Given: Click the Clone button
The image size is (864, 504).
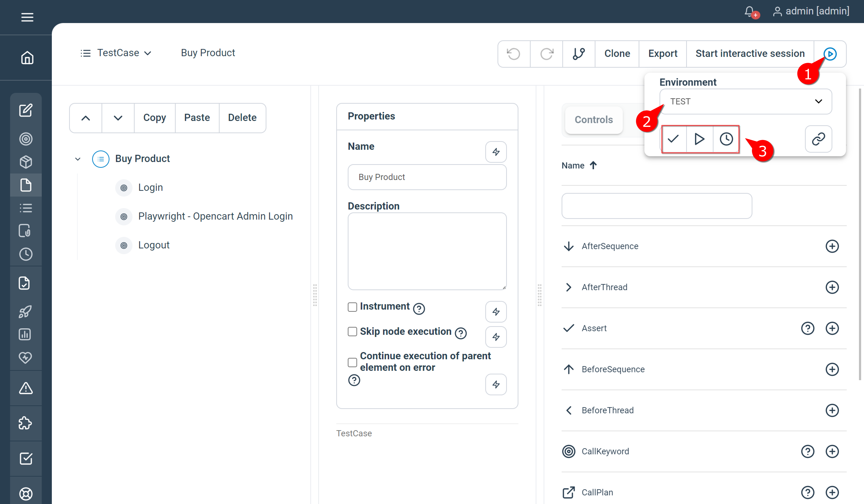Looking at the screenshot, I should coord(617,53).
